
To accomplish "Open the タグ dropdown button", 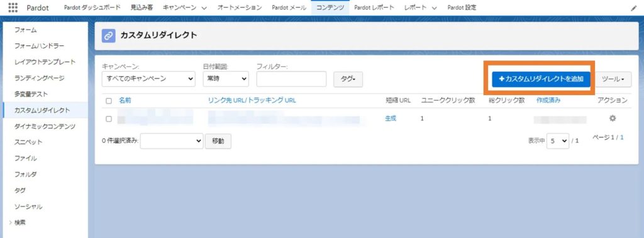I will 348,79.
